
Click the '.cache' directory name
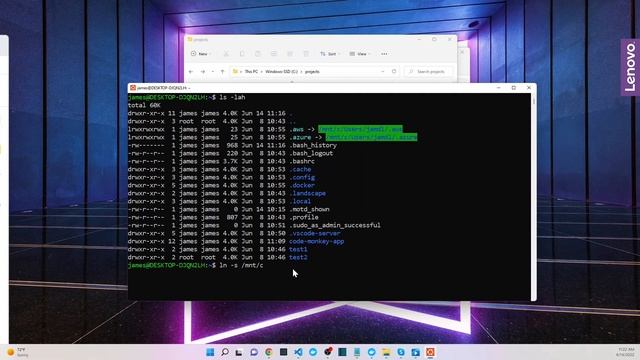tap(300, 169)
